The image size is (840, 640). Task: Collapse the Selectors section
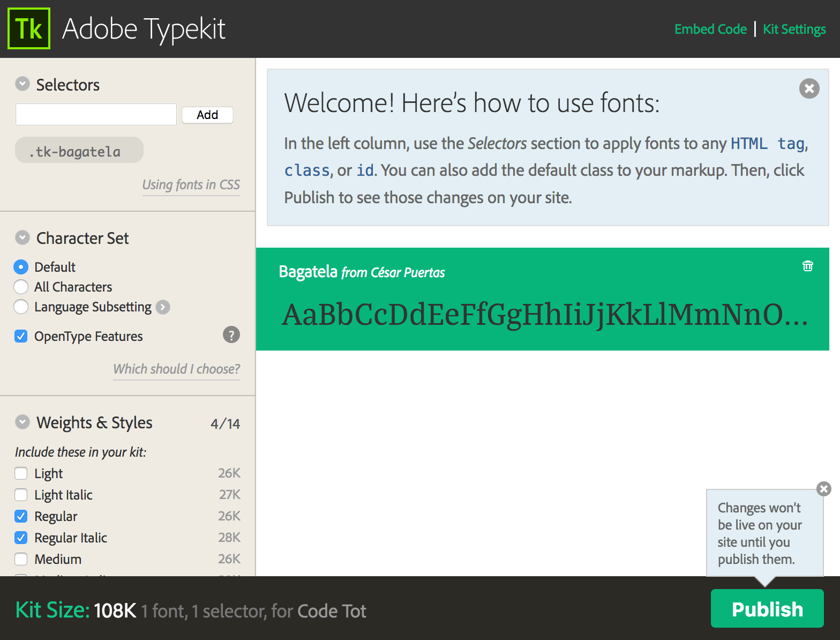click(x=22, y=84)
